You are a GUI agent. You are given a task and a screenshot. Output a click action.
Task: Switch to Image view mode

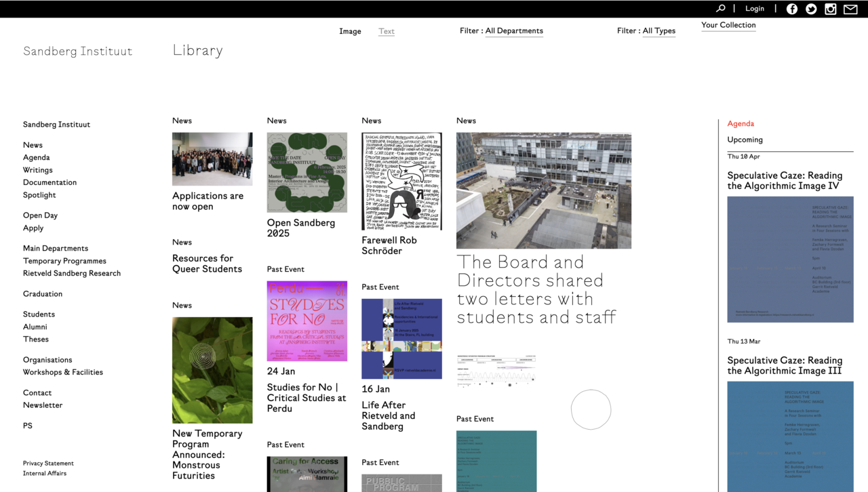tap(350, 31)
